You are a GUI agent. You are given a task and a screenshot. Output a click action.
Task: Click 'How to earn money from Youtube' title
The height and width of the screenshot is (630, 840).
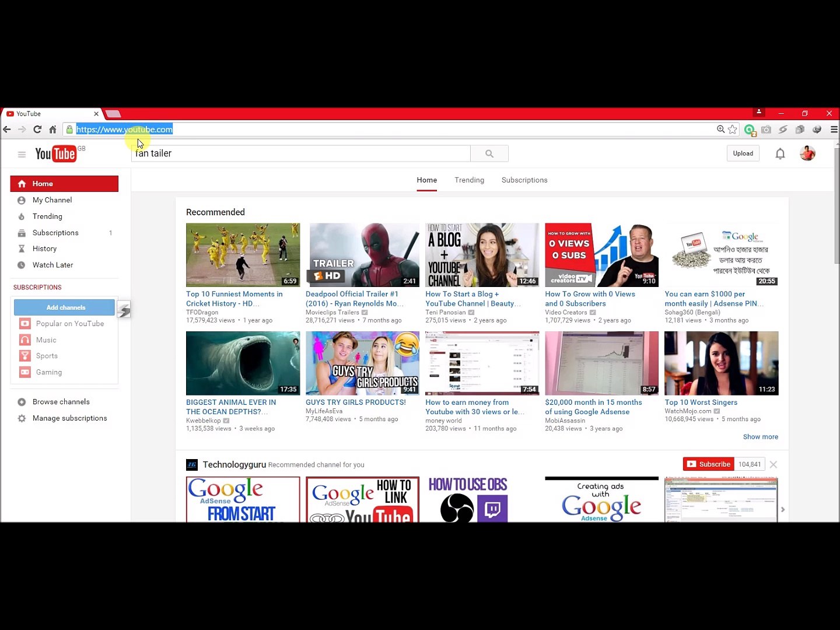pyautogui.click(x=475, y=407)
